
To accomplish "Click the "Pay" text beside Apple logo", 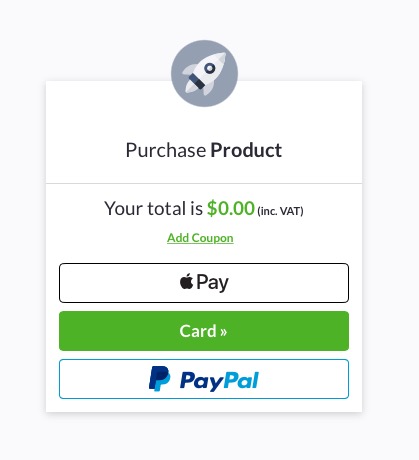I will [212, 283].
